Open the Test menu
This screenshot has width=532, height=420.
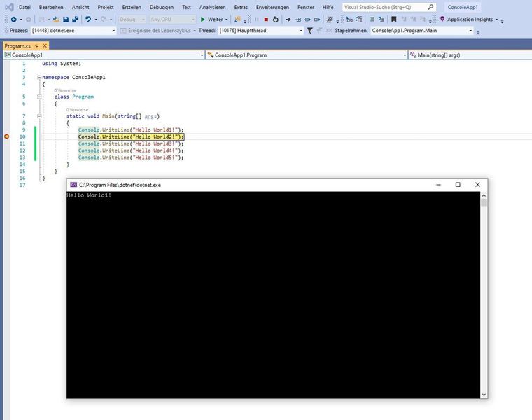(186, 7)
